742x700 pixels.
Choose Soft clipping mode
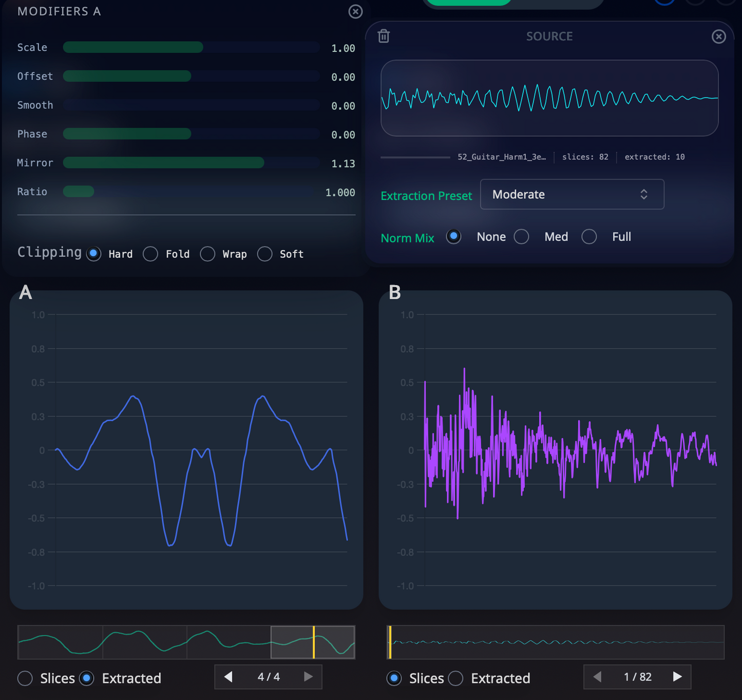click(x=265, y=254)
